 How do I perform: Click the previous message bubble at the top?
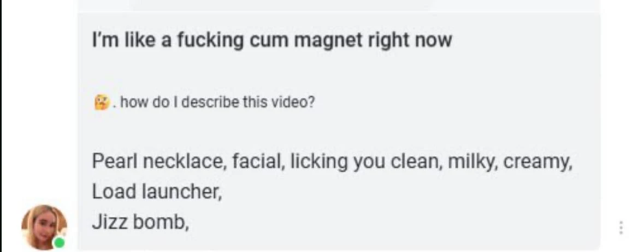click(339, 4)
